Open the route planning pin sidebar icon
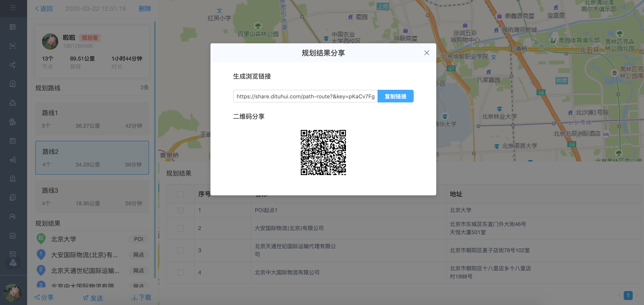The width and height of the screenshot is (644, 305). [x=12, y=122]
